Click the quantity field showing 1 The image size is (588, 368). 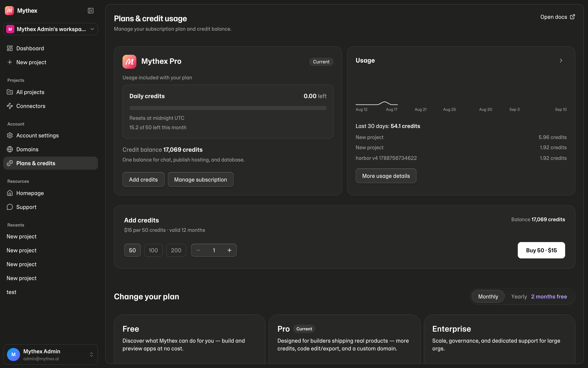coord(214,250)
